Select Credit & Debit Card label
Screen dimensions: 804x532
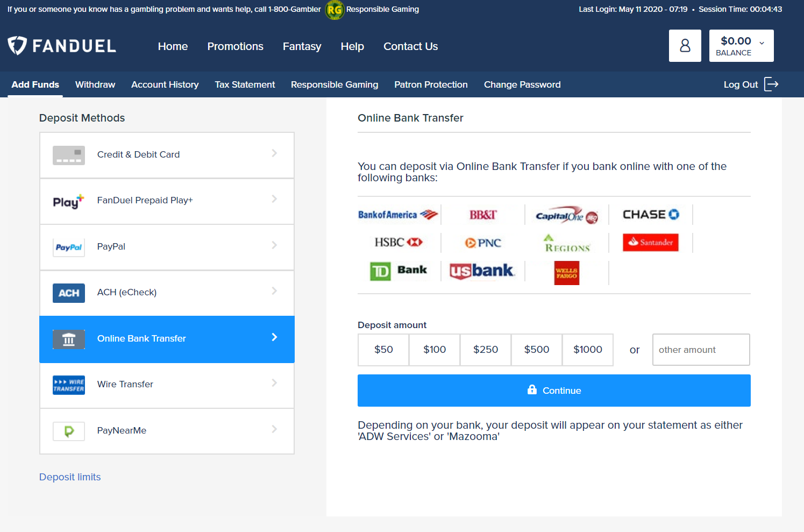[x=138, y=154]
